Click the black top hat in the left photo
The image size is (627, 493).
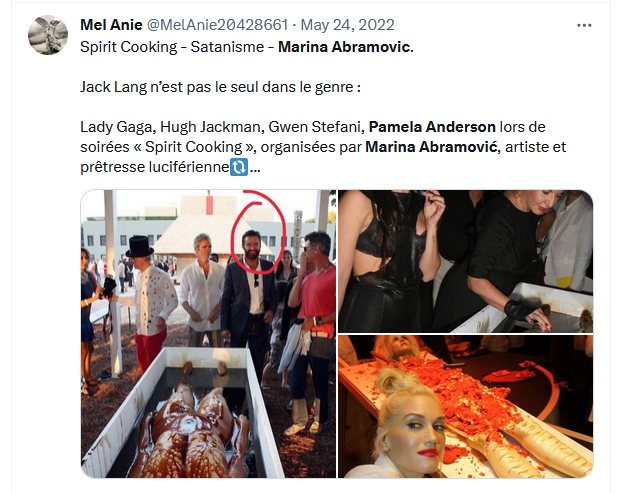(140, 247)
